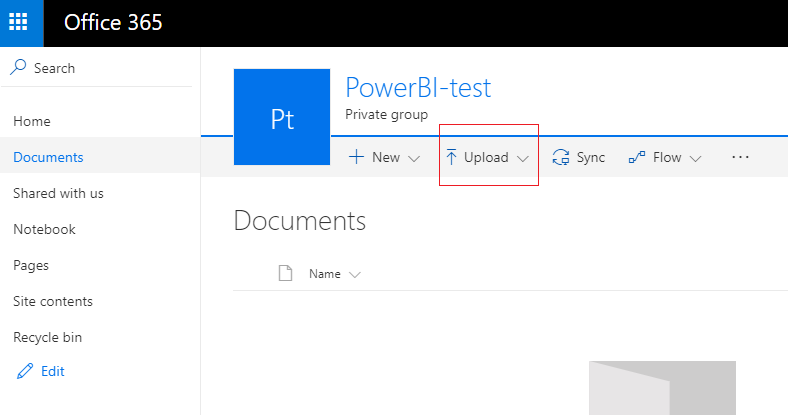Click the search magnifier icon

pyautogui.click(x=18, y=67)
